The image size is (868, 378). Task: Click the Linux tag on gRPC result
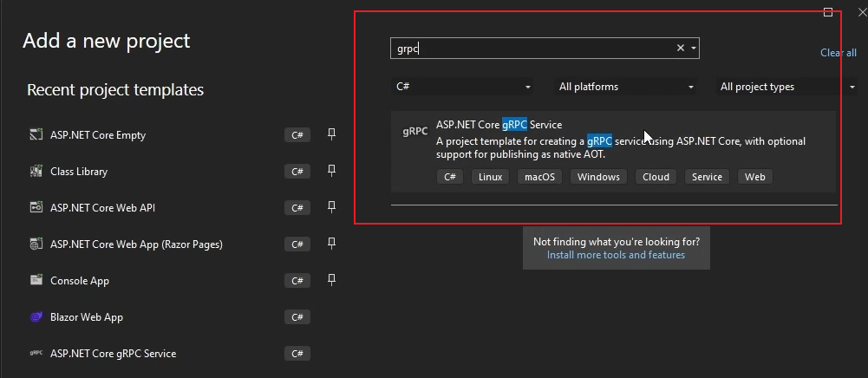(x=490, y=177)
